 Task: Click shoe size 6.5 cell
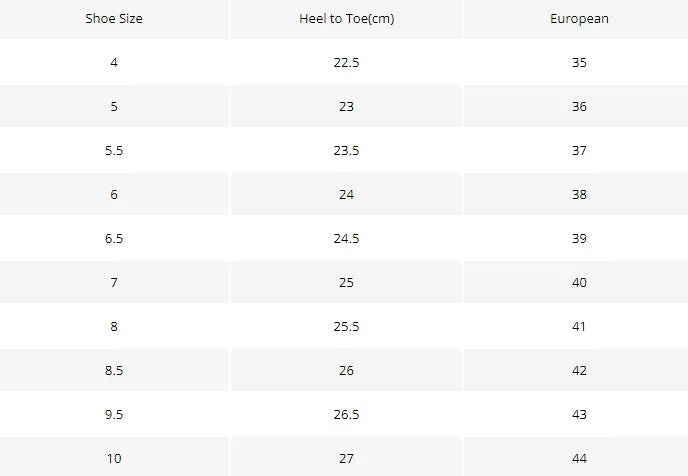(114, 238)
